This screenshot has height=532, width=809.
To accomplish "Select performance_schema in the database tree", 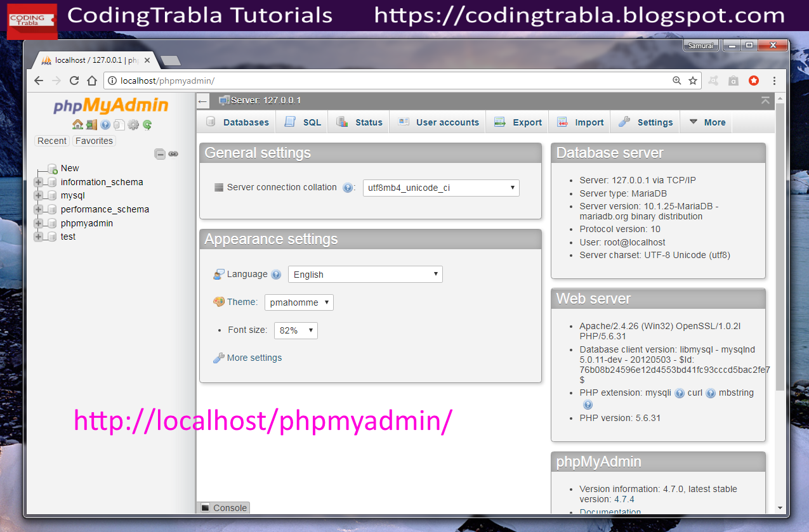I will click(x=105, y=209).
